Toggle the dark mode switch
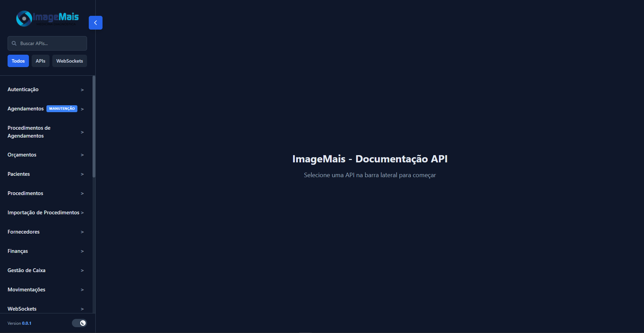 [79, 323]
